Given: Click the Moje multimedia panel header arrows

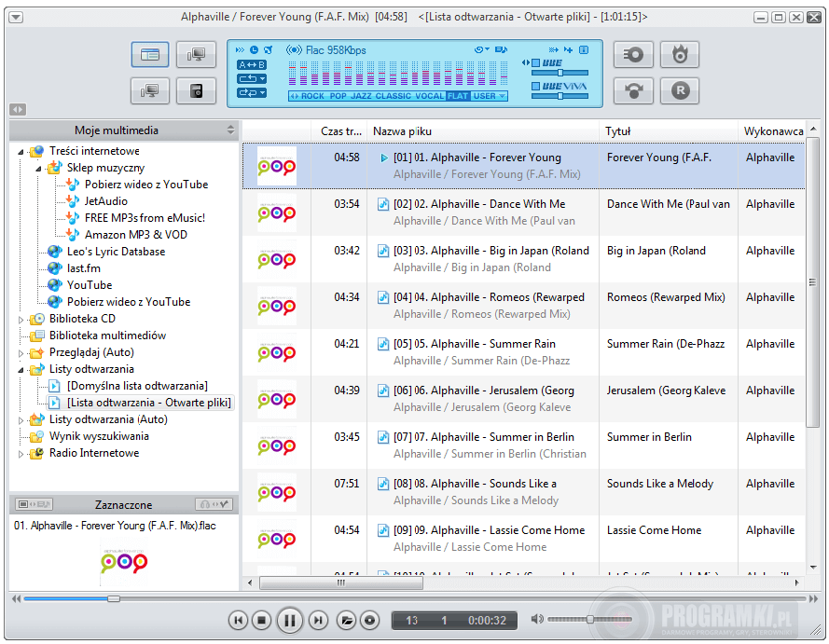Looking at the screenshot, I should click(x=230, y=130).
